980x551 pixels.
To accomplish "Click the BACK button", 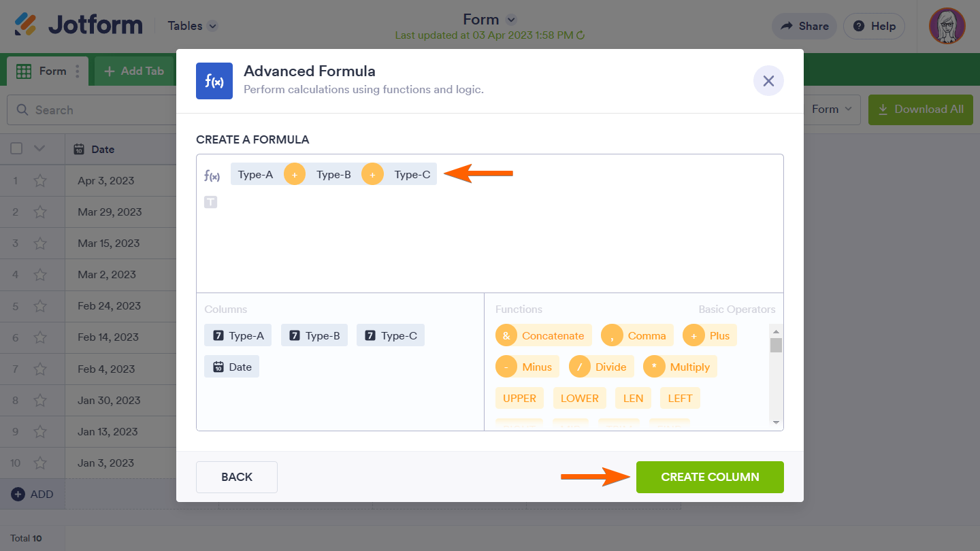I will 237,477.
